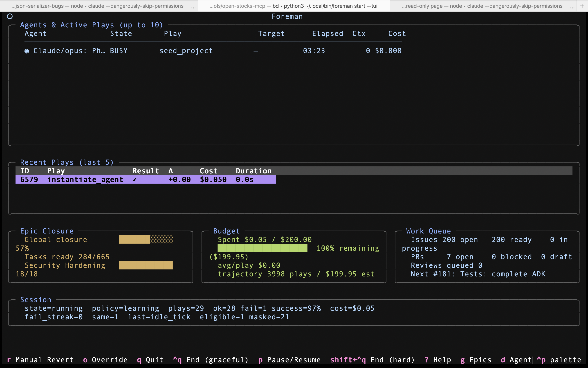Viewport: 588px width, 368px height.
Task: Select recent play row 6579 instantiate_agent
Action: (146, 179)
